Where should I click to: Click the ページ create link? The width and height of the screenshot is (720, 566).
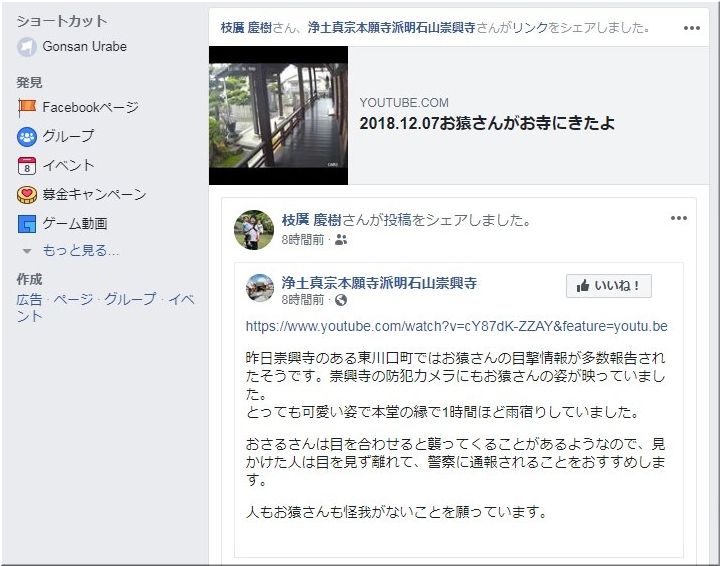tap(73, 300)
